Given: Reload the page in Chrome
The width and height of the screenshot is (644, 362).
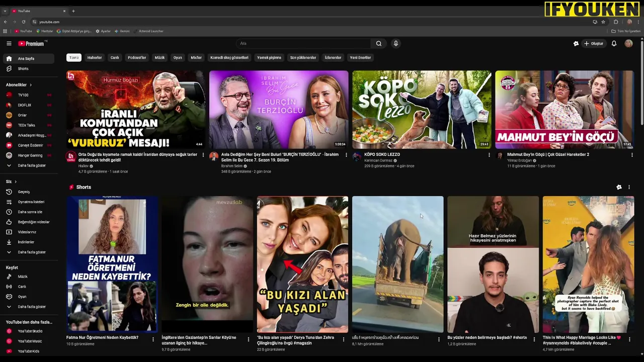Looking at the screenshot, I should click(x=23, y=22).
